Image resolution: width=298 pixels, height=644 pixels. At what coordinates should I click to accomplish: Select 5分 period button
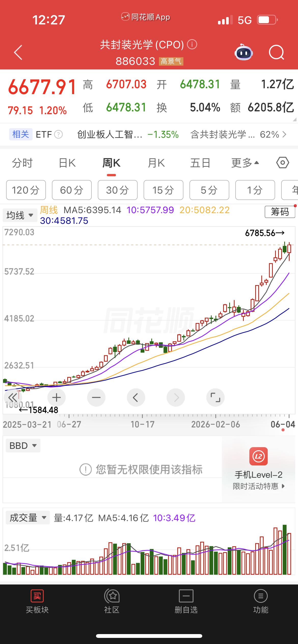tap(209, 190)
